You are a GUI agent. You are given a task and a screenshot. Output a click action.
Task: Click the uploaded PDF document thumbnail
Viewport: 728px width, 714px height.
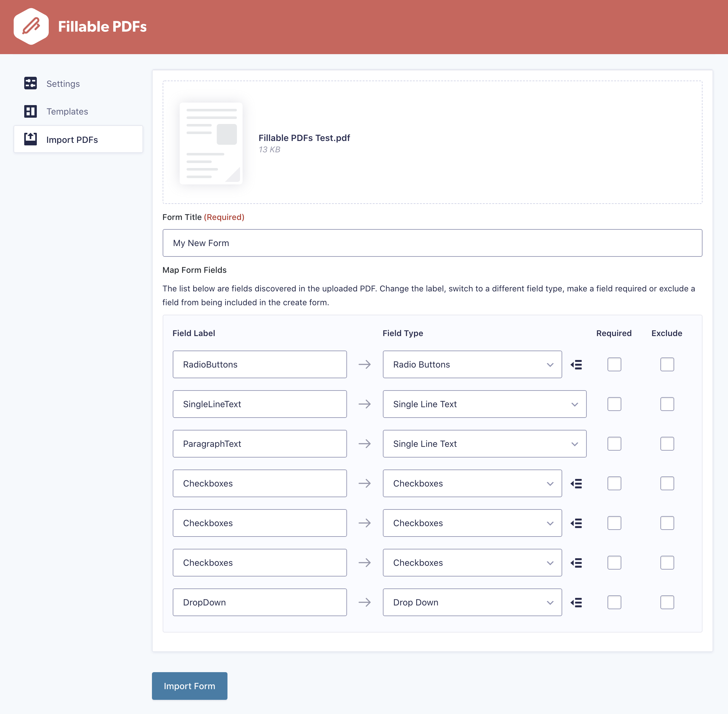pos(211,143)
